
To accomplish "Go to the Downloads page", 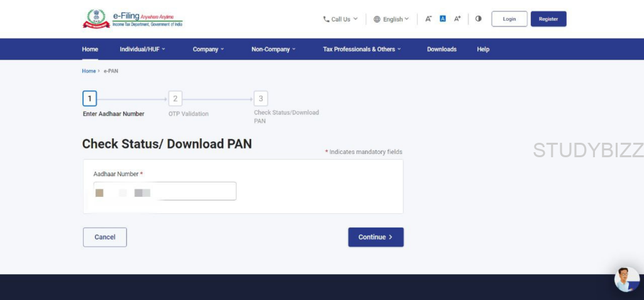I will coord(441,49).
